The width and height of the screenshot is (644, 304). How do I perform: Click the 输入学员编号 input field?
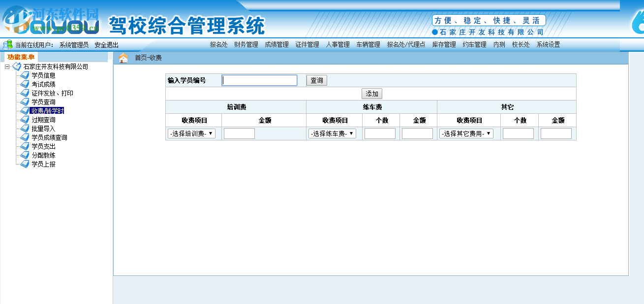click(259, 80)
